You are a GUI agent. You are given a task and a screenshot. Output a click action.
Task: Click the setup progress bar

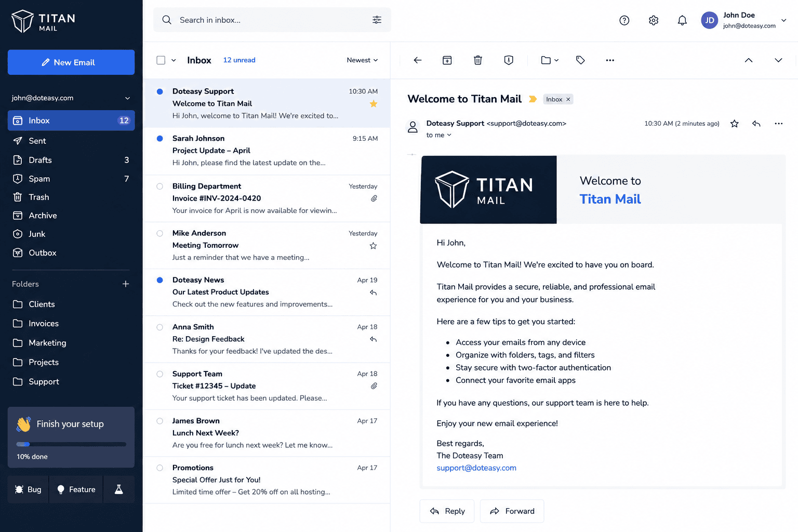coord(71,444)
